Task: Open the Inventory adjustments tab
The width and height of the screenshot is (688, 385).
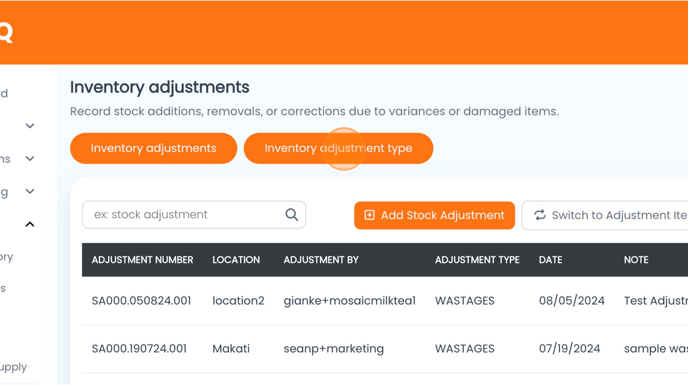Action: [154, 148]
